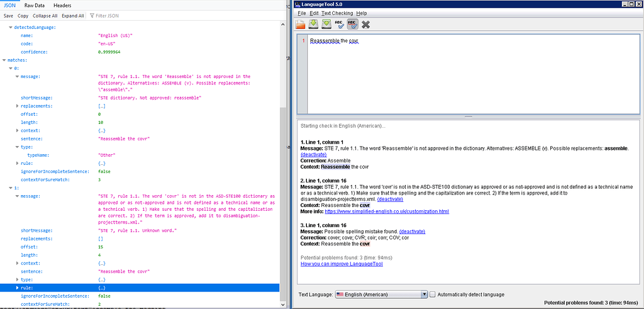Click deactivate link next to Possible spelling mistake
The height and width of the screenshot is (309, 644).
pyautogui.click(x=412, y=232)
